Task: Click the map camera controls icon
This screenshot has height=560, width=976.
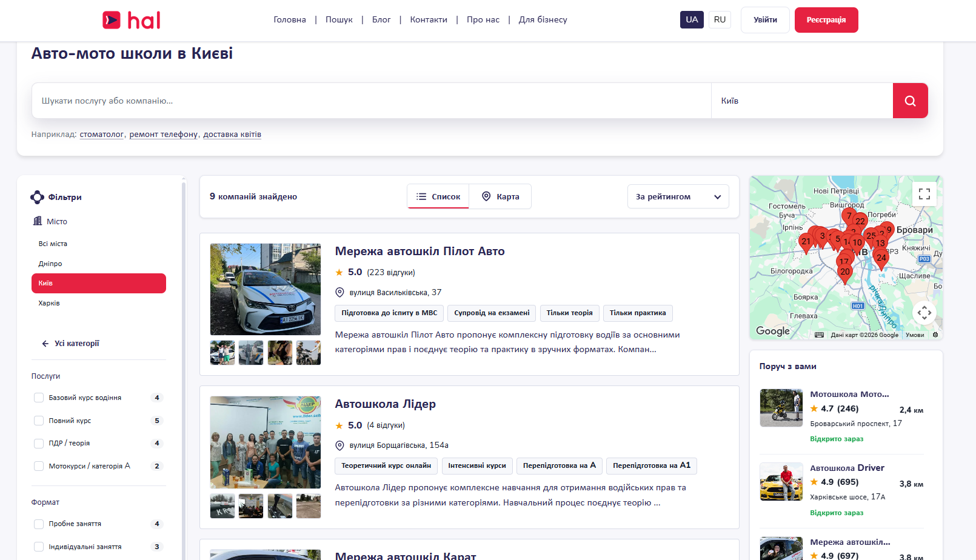Action: coord(924,313)
